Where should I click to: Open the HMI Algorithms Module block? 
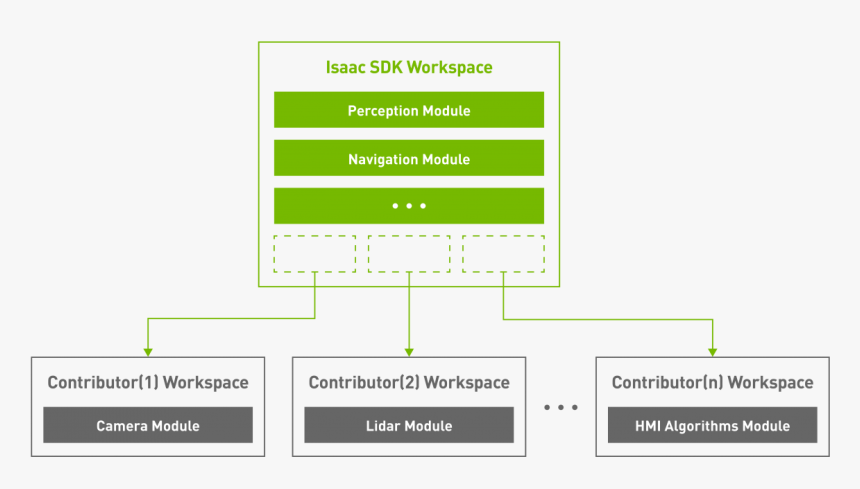pos(712,426)
